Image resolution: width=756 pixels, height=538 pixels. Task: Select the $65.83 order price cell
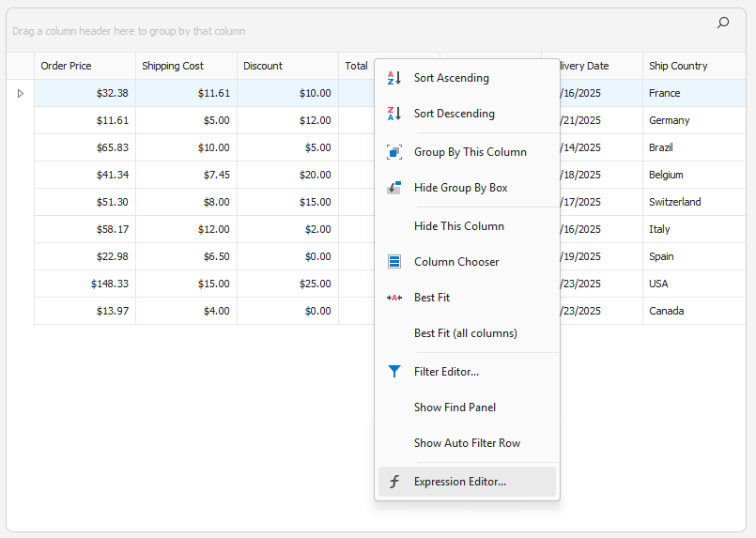[x=85, y=147]
